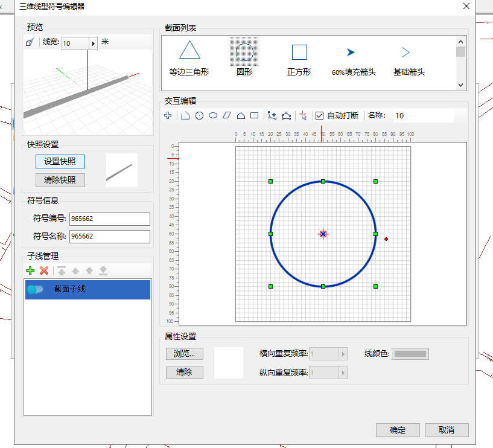Select the 截面子线 list row
Viewport: 493px width, 448px height.
(87, 289)
